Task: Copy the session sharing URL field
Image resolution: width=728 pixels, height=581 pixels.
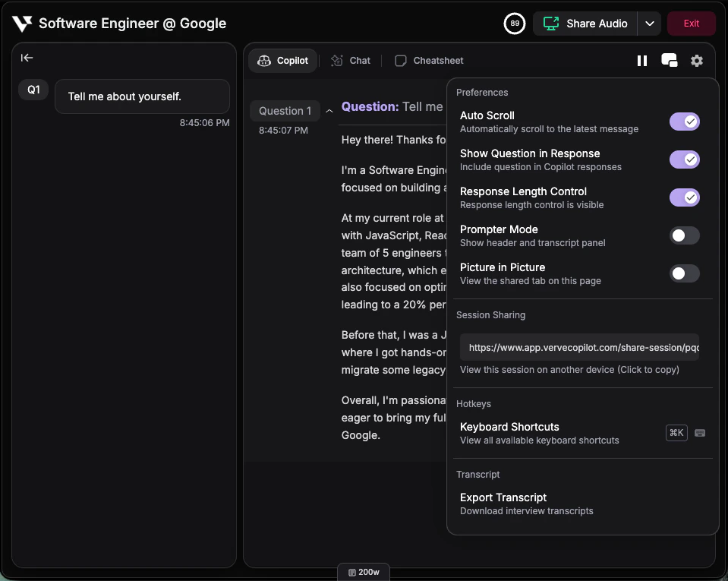Action: coord(581,347)
